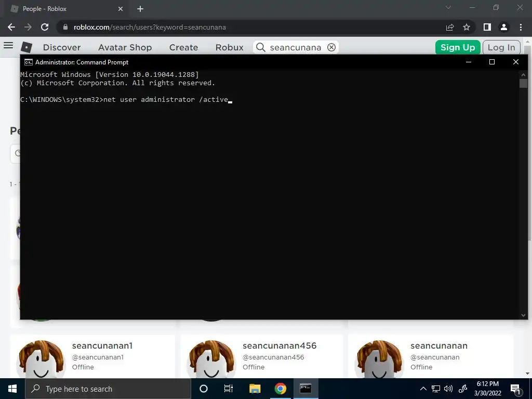Click the @seancunanan456 handle text
This screenshot has width=532, height=399.
pyautogui.click(x=273, y=357)
